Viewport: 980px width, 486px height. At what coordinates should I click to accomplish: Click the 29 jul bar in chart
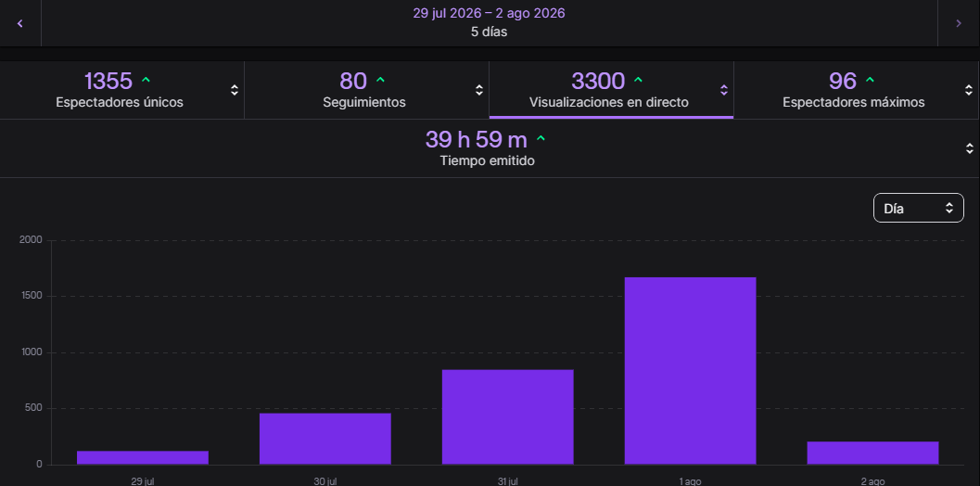point(143,458)
